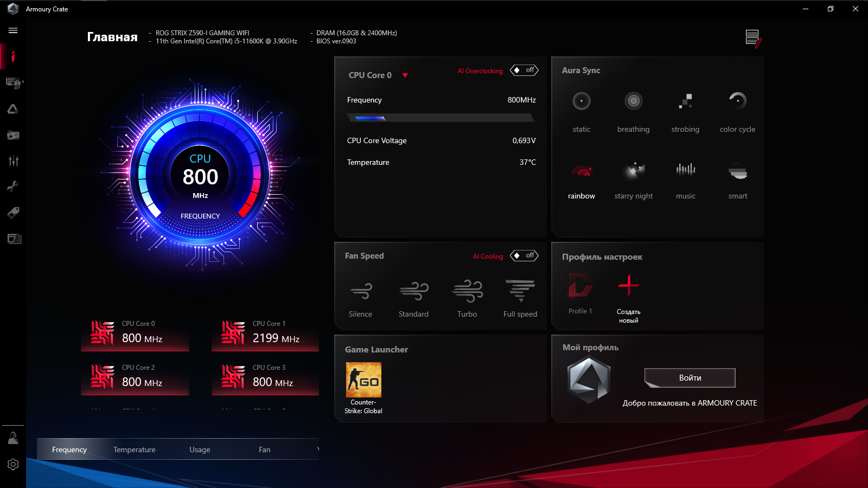This screenshot has height=488, width=868.
Task: Launch Counter-Strike: Global from Game Launcher
Action: tap(363, 379)
